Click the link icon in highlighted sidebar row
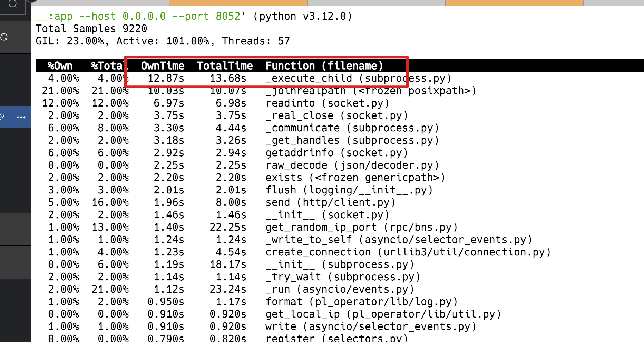644x342 pixels. 2,117
